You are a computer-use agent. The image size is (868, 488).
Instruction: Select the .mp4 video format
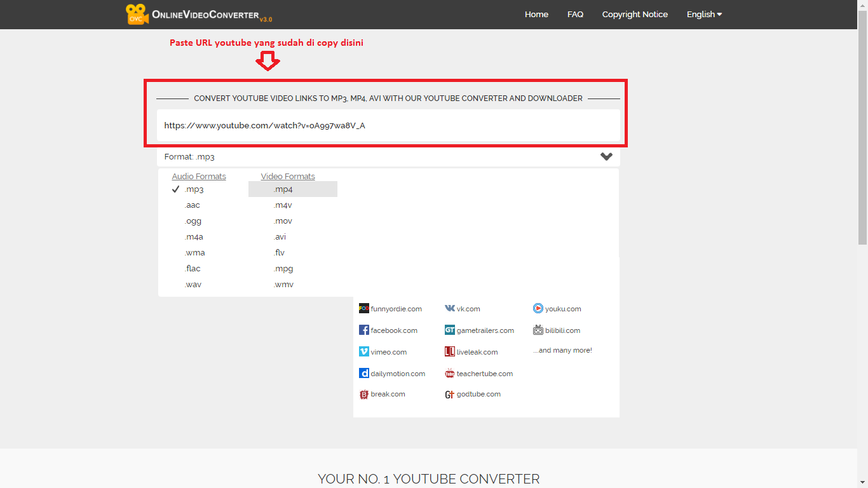[293, 189]
